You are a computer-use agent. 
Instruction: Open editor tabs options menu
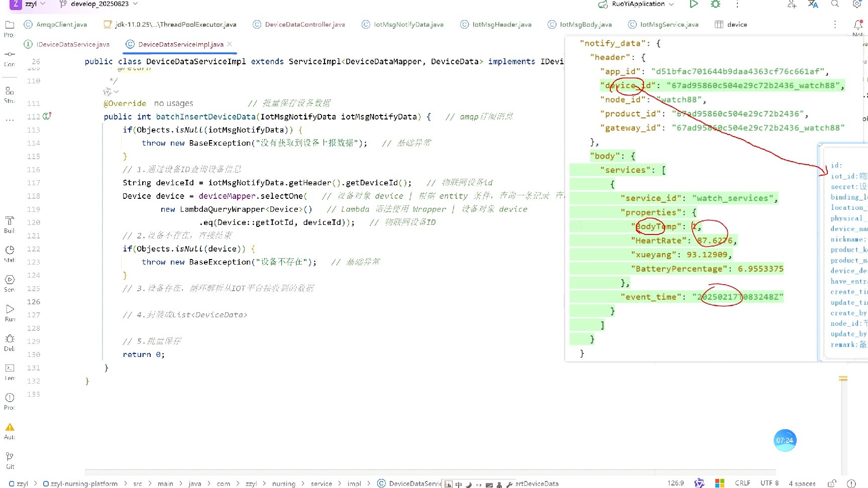pyautogui.click(x=835, y=24)
